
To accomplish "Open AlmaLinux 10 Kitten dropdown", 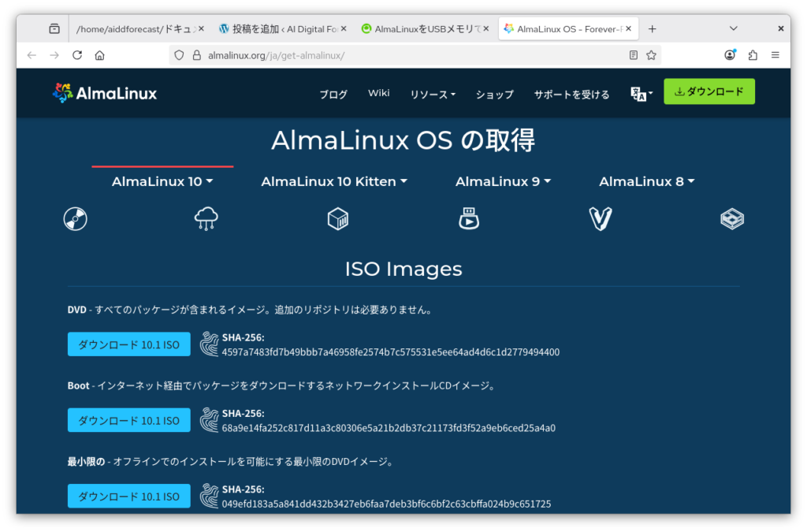I will click(334, 181).
